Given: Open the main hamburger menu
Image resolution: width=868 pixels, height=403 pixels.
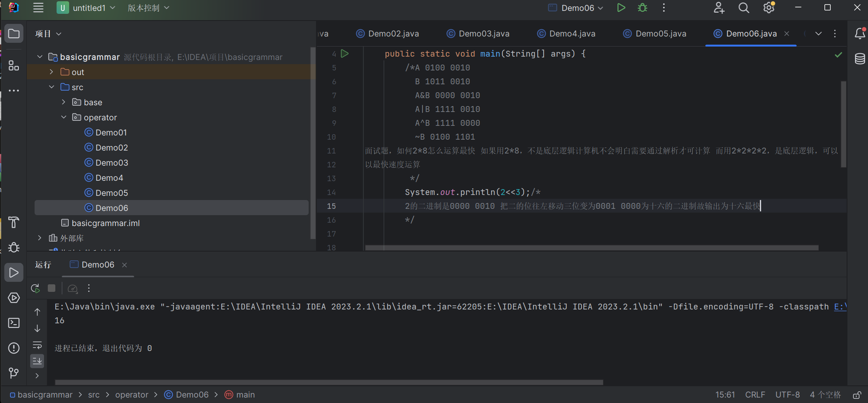Looking at the screenshot, I should point(38,8).
